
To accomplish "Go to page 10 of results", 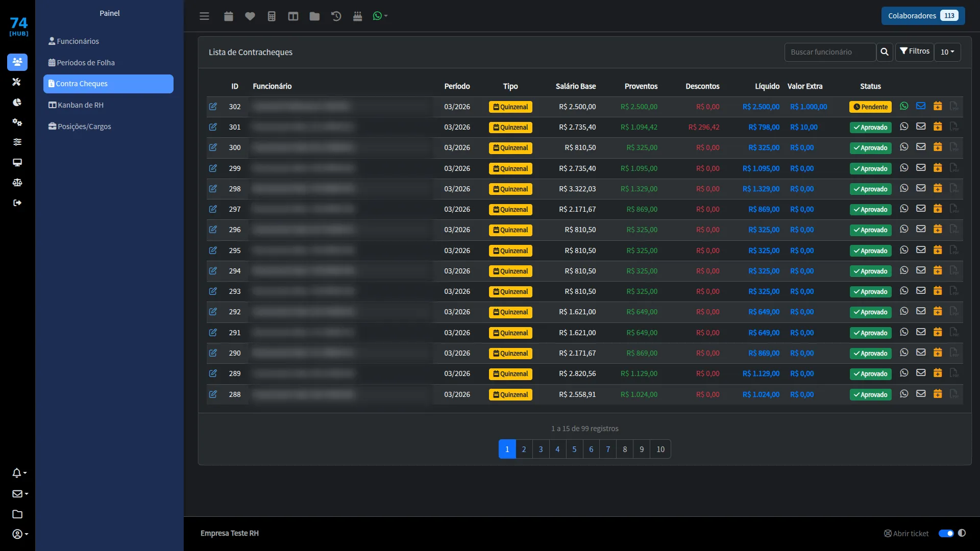I will 660,449.
